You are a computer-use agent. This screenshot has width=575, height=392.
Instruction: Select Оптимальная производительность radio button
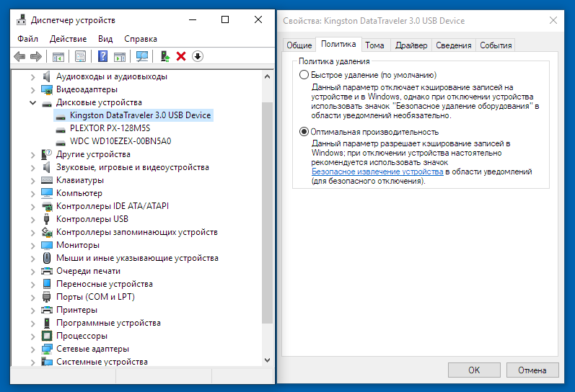coord(304,132)
